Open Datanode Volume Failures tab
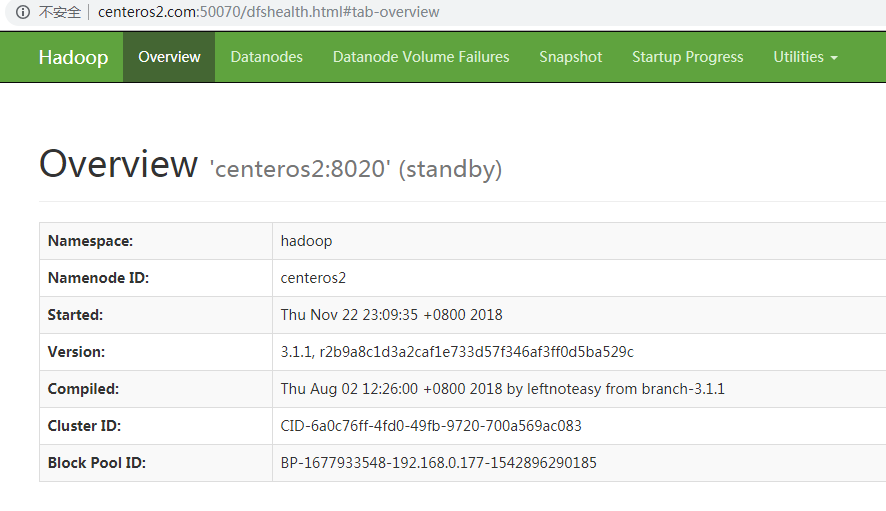This screenshot has height=511, width=886. pos(421,57)
